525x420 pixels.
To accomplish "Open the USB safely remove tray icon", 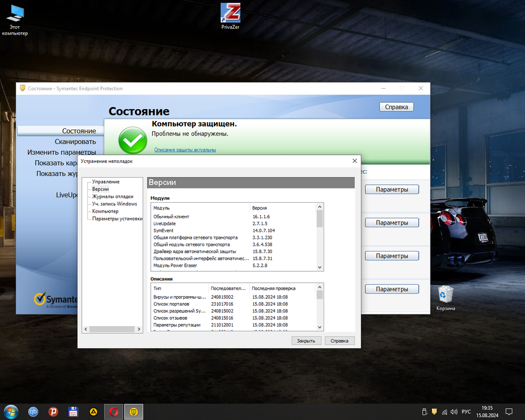I will coord(424,412).
